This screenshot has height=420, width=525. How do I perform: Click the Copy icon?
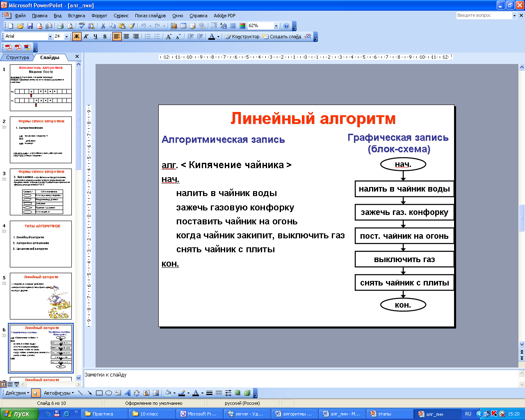click(x=113, y=26)
